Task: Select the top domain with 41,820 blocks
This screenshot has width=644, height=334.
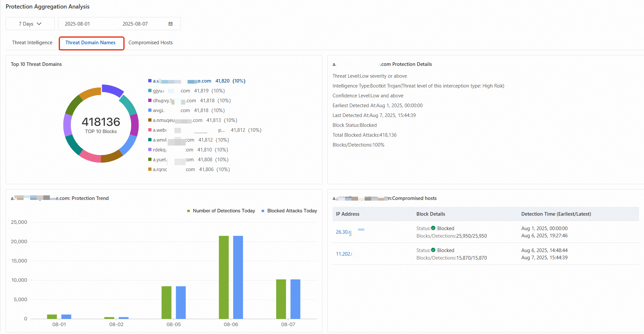Action: 197,81
